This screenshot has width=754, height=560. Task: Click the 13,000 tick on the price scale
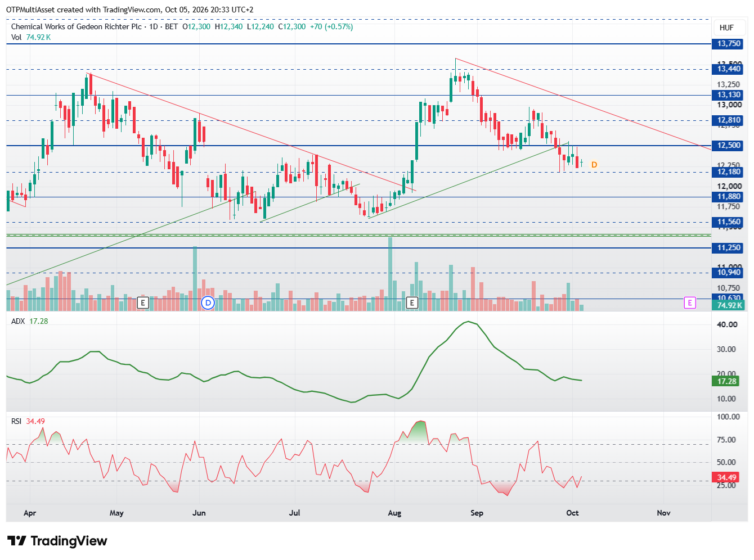click(x=729, y=105)
